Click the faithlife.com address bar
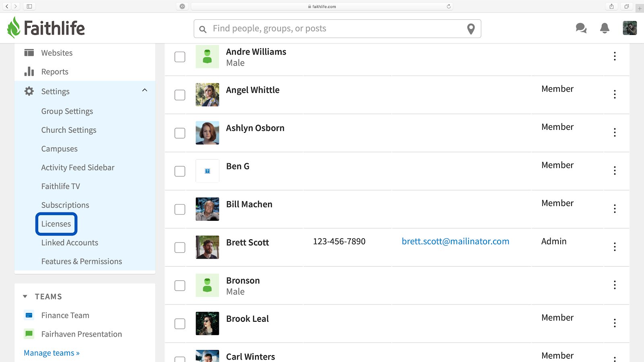Image resolution: width=644 pixels, height=362 pixels. coord(322,6)
